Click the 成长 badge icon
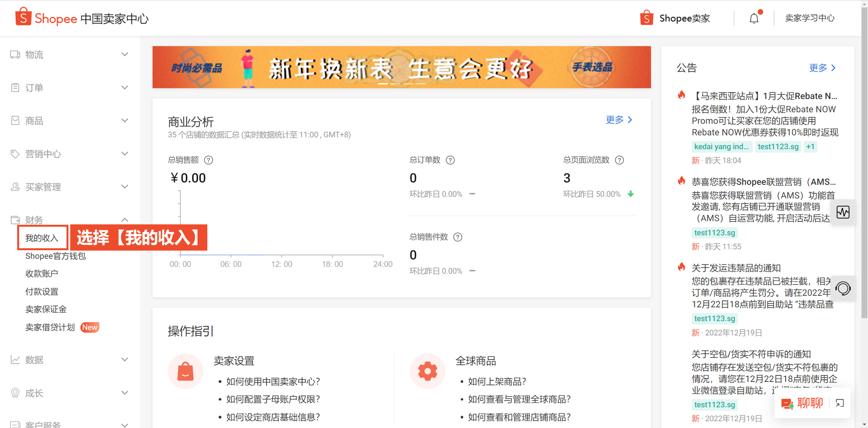The width and height of the screenshot is (868, 428). (x=15, y=393)
